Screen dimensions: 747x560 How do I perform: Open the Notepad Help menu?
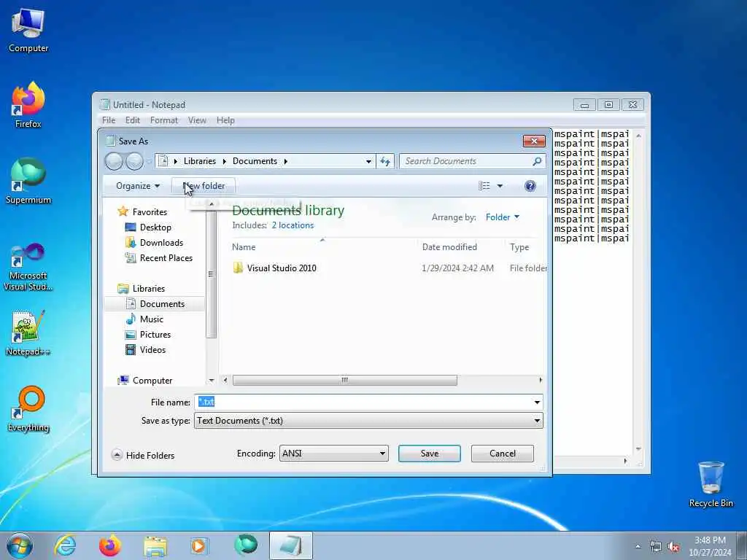pyautogui.click(x=225, y=120)
